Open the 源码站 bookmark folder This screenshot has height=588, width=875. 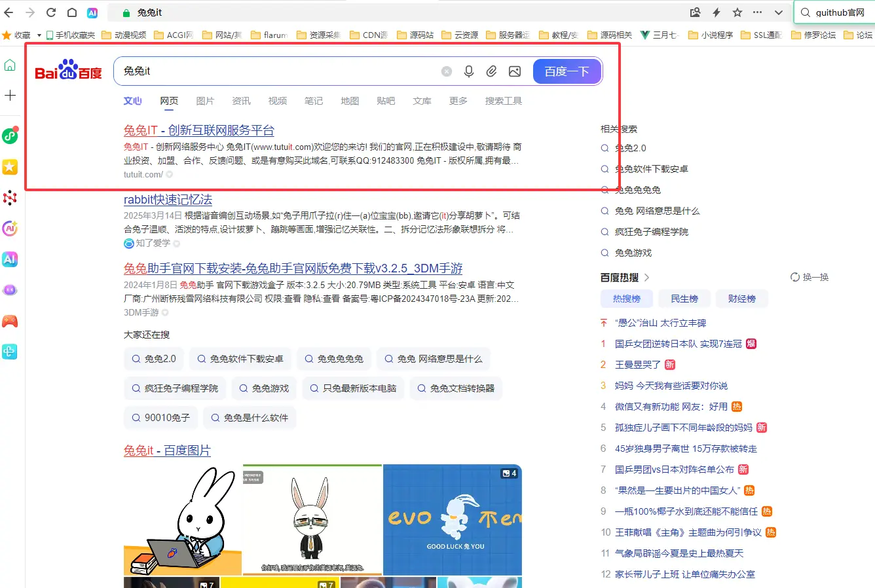415,35
